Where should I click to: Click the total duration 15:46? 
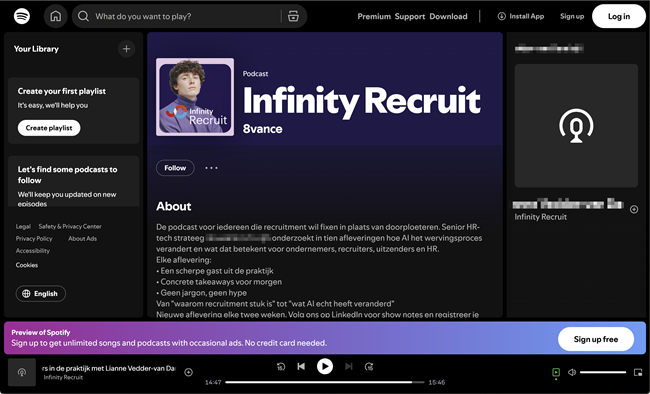[x=437, y=382]
